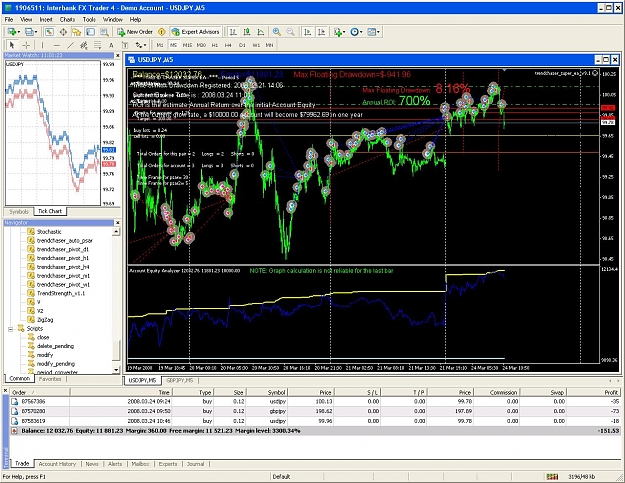
Task: Open the Account History tab
Action: tap(57, 464)
